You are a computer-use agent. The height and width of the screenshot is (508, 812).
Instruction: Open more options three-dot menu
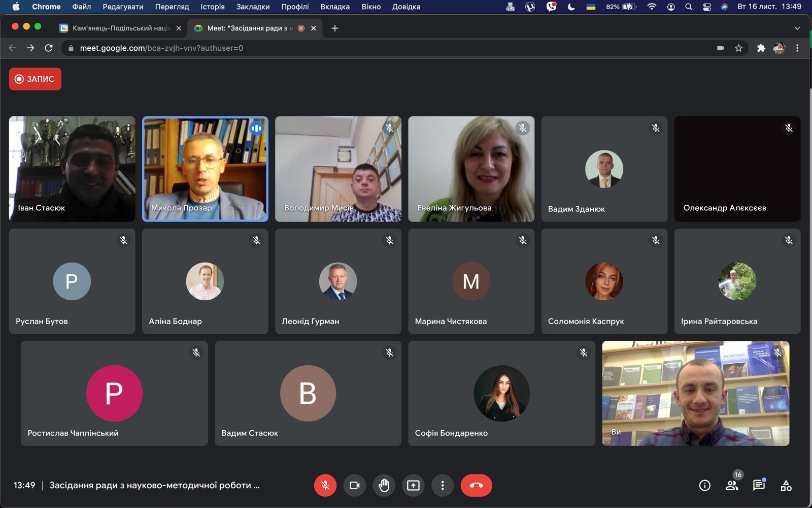tap(443, 486)
